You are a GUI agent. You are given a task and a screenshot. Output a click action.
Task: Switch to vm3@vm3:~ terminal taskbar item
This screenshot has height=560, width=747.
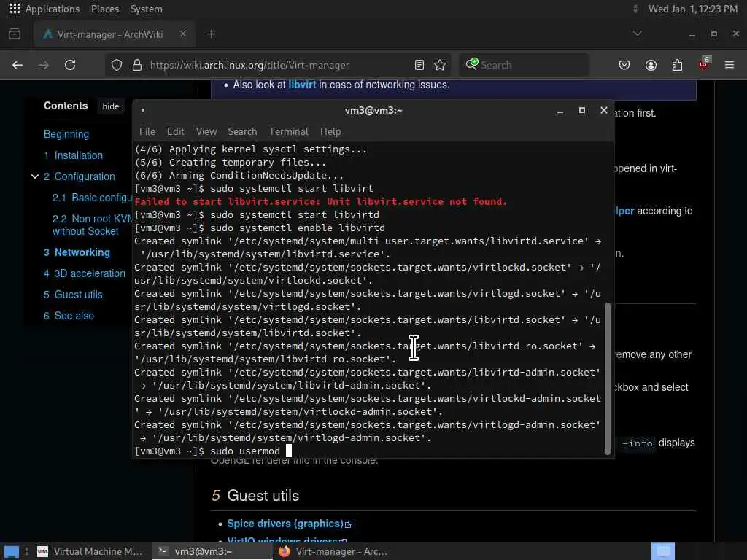[211, 551]
